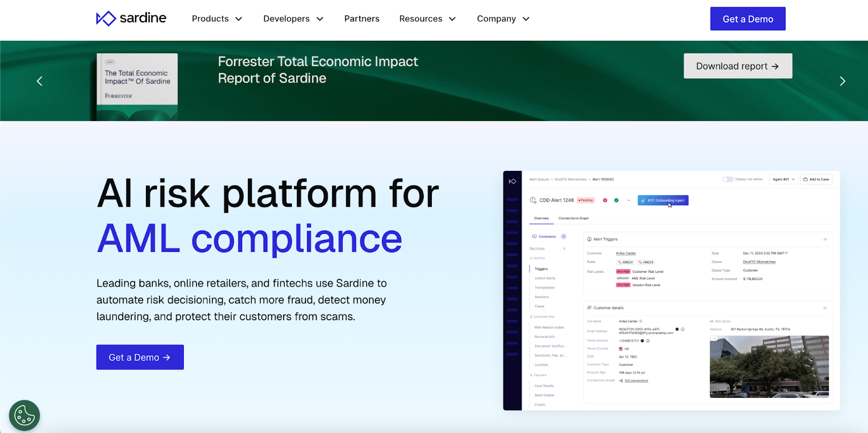Click Alert Triggers info icon
Image resolution: width=868 pixels, height=433 pixels.
click(x=589, y=239)
